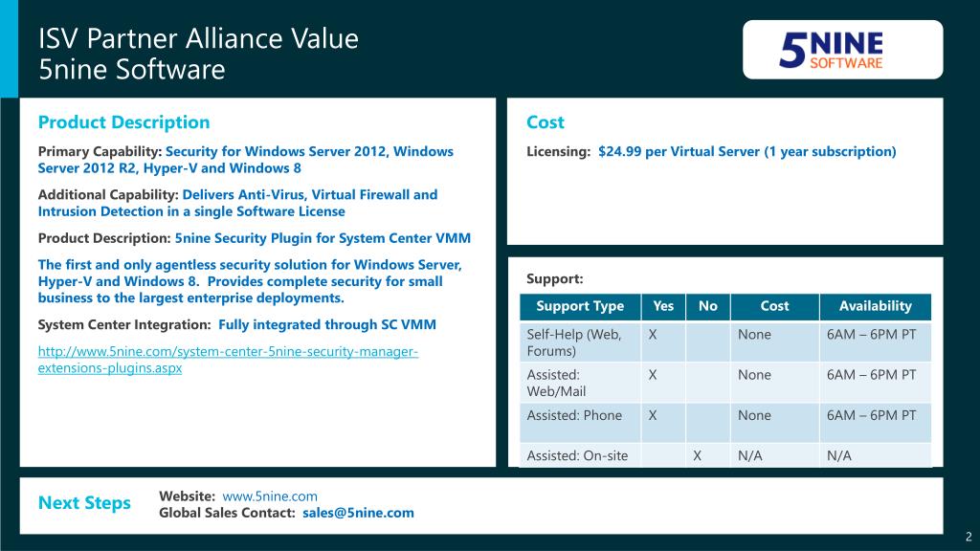Open the 5nine security manager extensions link
This screenshot has height=551, width=980.
[x=228, y=360]
